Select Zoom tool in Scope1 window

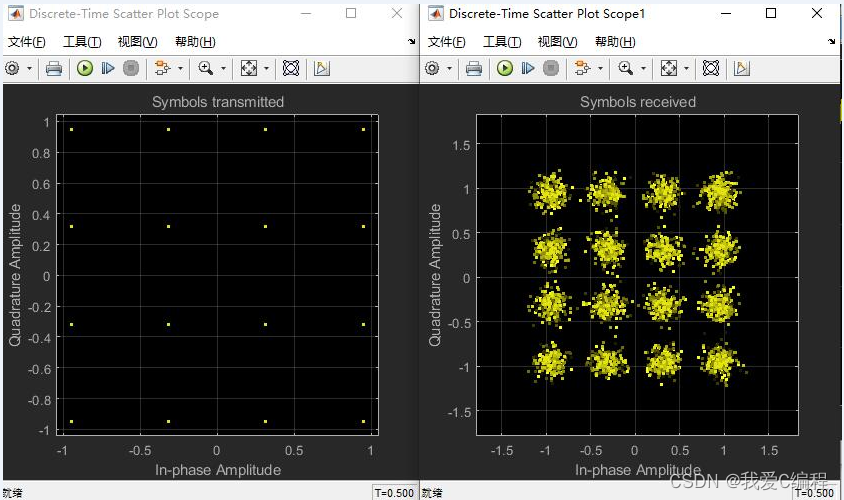(625, 68)
